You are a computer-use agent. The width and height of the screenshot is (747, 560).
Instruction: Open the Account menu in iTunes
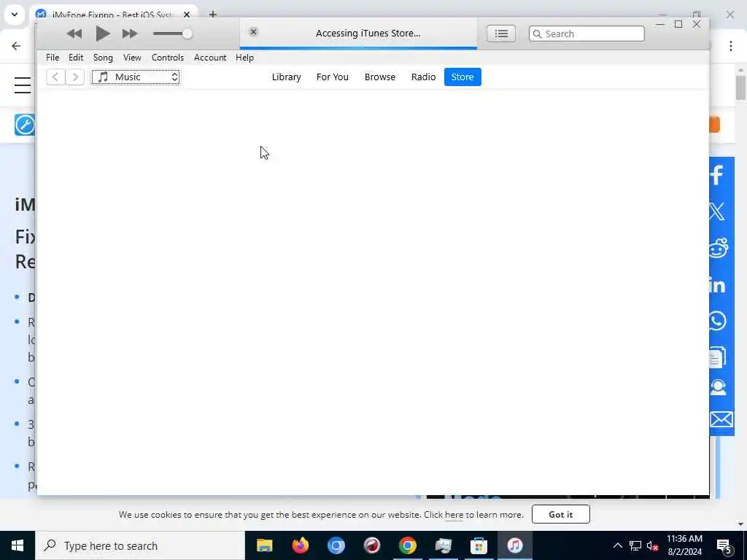click(x=210, y=58)
